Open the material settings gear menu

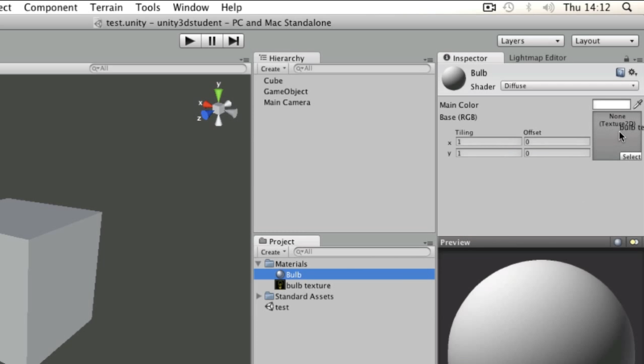633,72
